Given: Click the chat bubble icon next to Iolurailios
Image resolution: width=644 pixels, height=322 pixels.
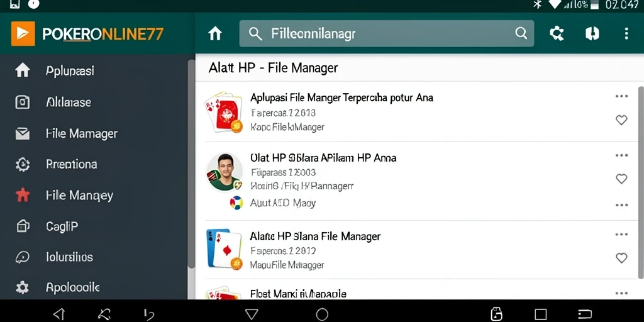Looking at the screenshot, I should pos(22,257).
